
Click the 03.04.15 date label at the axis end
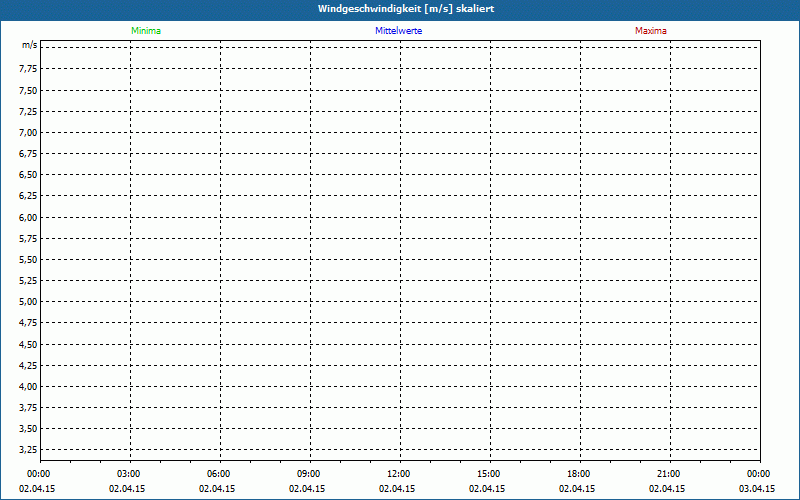(x=757, y=489)
